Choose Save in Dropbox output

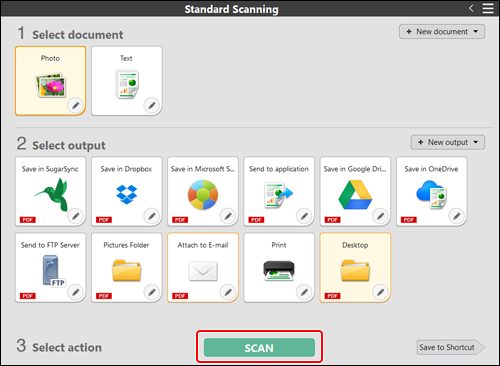coord(127,191)
